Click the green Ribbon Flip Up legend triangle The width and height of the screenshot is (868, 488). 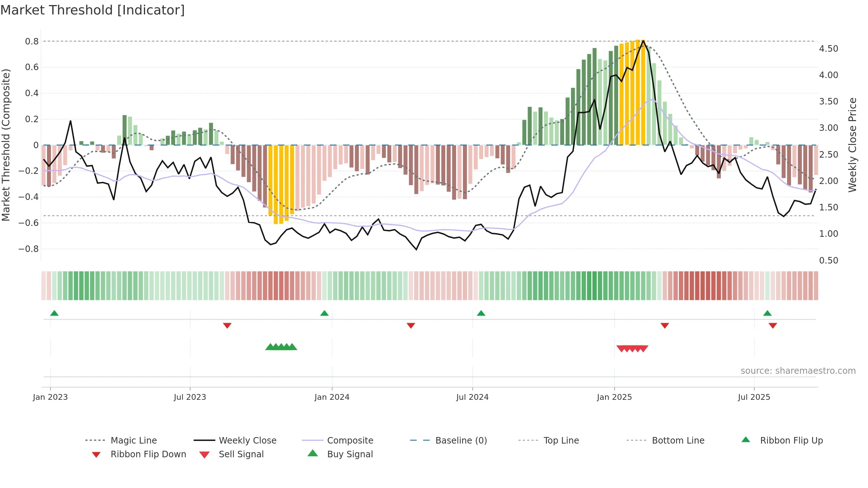click(x=746, y=440)
